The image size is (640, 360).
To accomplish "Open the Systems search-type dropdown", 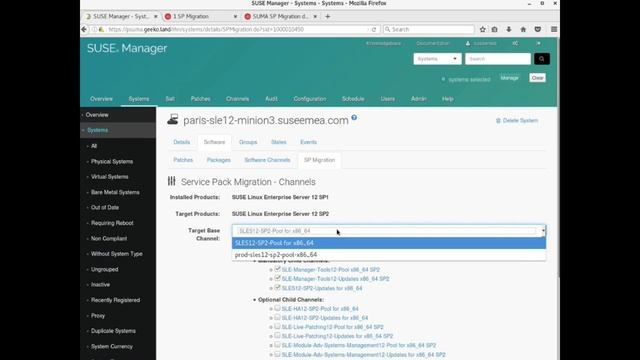I will (x=437, y=59).
